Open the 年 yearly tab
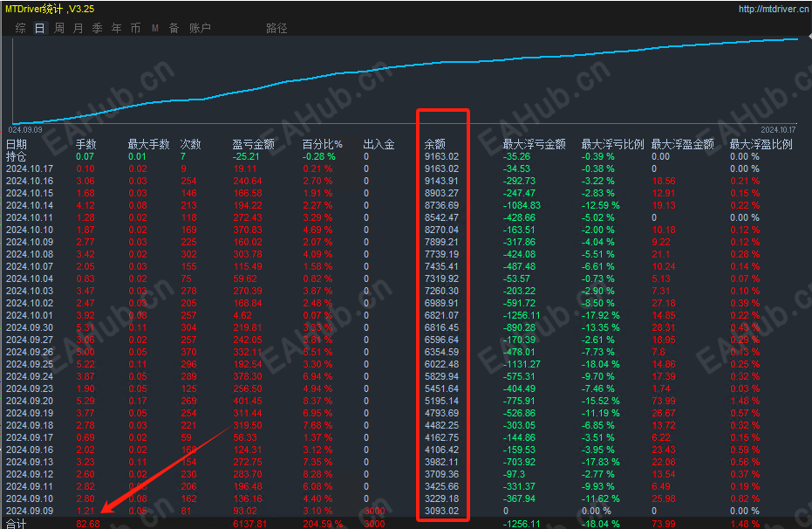 pyautogui.click(x=117, y=28)
